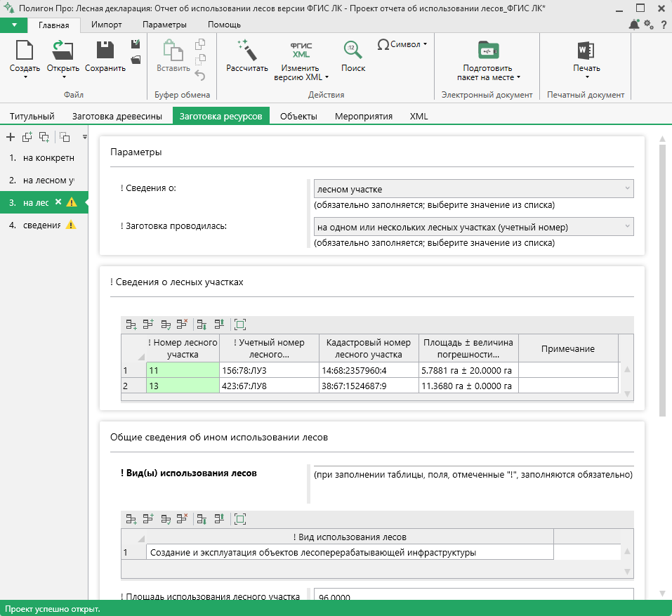The width and height of the screenshot is (672, 616).
Task: Select cell 156:78:ЛУ3
Action: click(269, 370)
